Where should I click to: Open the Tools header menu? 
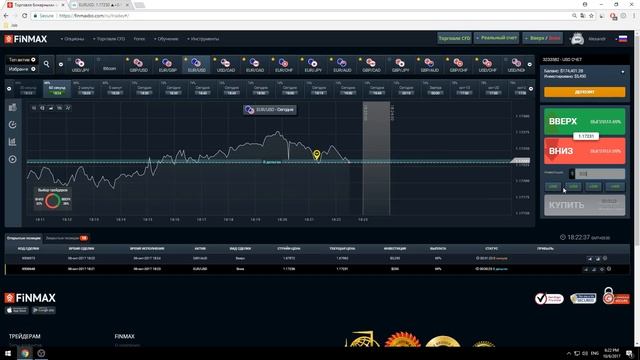(x=203, y=39)
